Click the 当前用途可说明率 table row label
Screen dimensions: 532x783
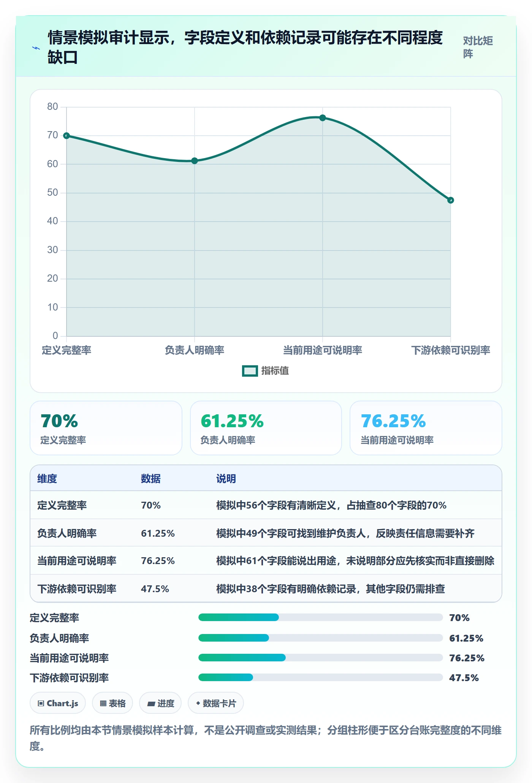coord(77,561)
